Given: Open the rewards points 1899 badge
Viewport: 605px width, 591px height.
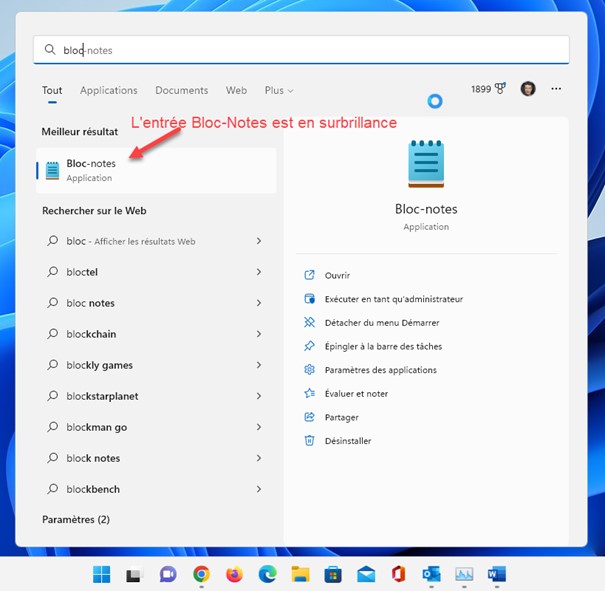Looking at the screenshot, I should click(488, 89).
